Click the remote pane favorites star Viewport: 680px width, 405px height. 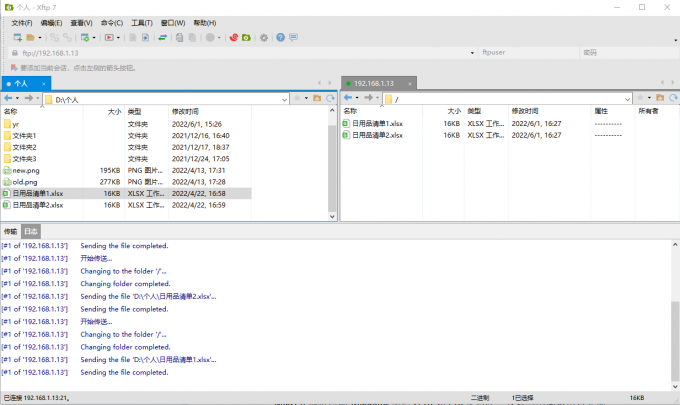pos(640,98)
